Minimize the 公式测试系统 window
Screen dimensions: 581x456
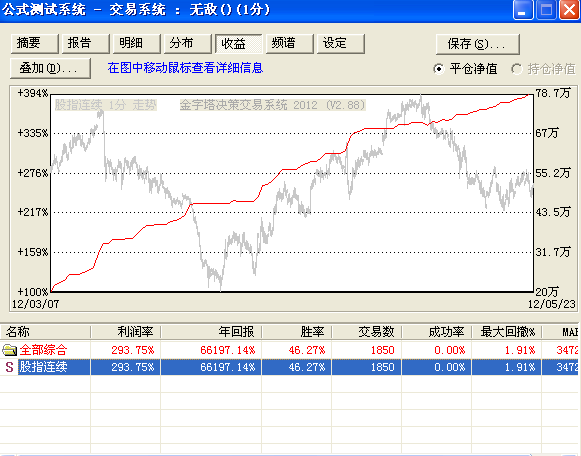coord(523,10)
